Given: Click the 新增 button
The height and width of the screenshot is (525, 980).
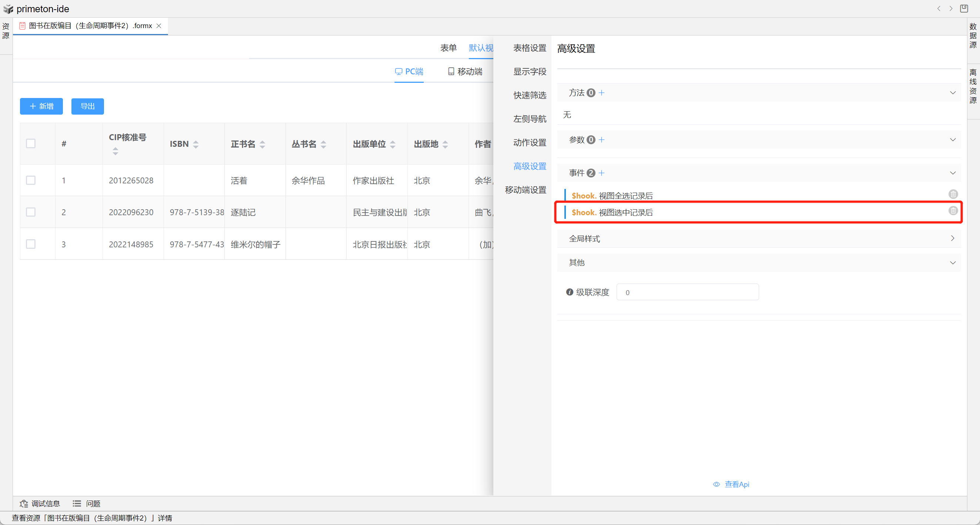Looking at the screenshot, I should 41,106.
